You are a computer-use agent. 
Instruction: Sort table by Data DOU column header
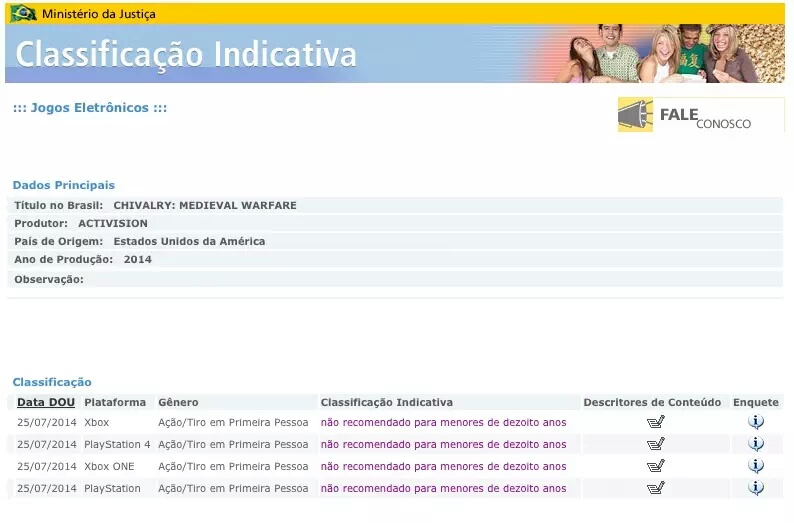tap(46, 402)
